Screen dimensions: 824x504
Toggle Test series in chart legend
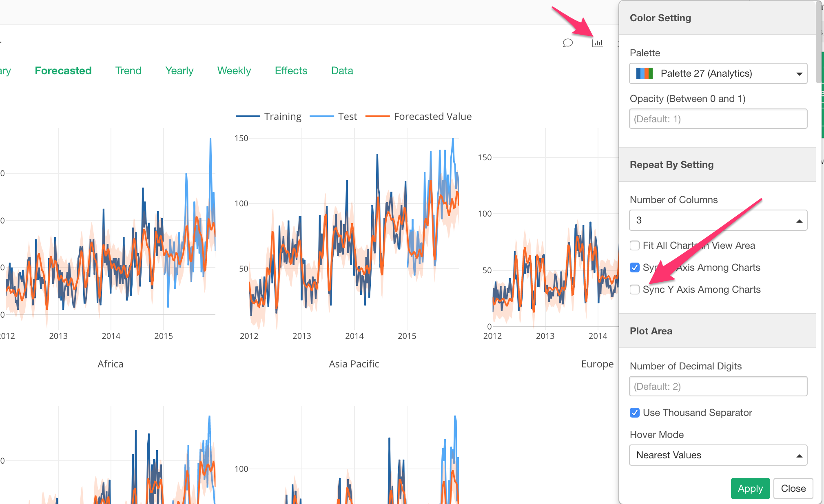coord(347,117)
